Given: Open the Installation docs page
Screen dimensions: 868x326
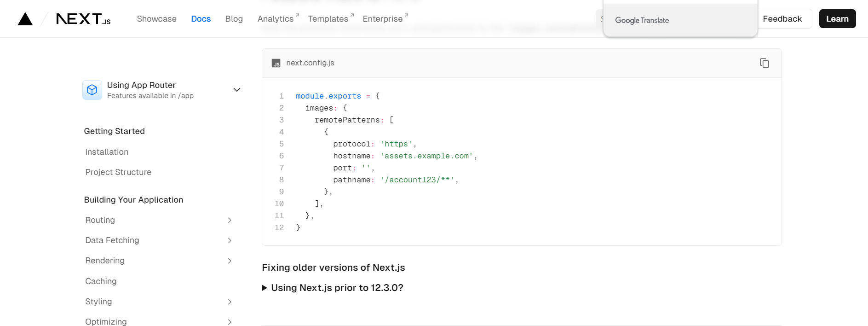Looking at the screenshot, I should (x=107, y=152).
